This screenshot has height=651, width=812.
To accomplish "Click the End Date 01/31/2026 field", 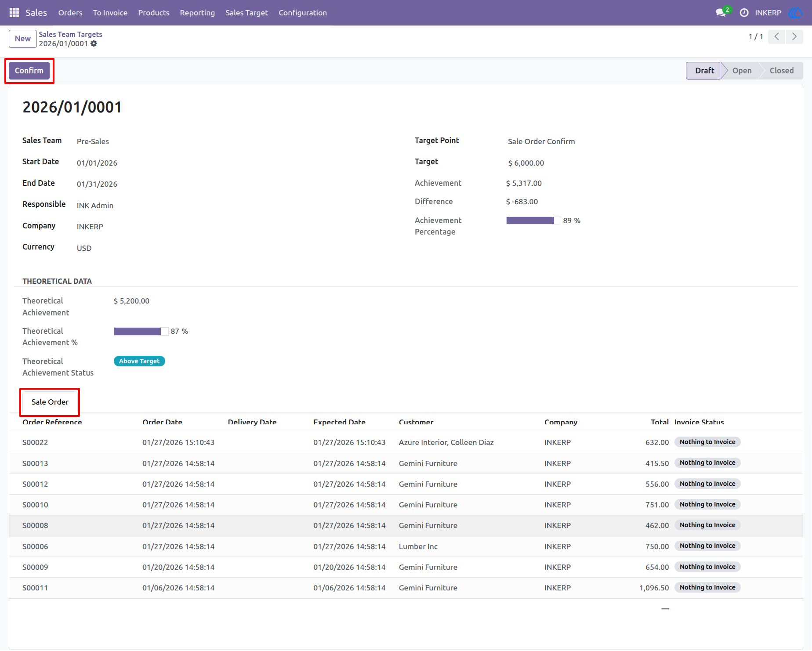I will coord(97,184).
